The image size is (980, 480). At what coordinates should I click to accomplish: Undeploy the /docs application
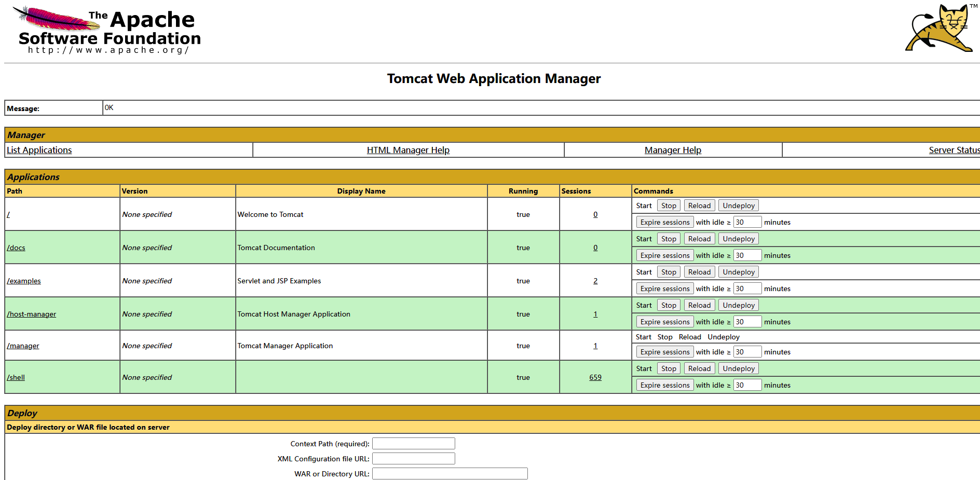coord(739,239)
